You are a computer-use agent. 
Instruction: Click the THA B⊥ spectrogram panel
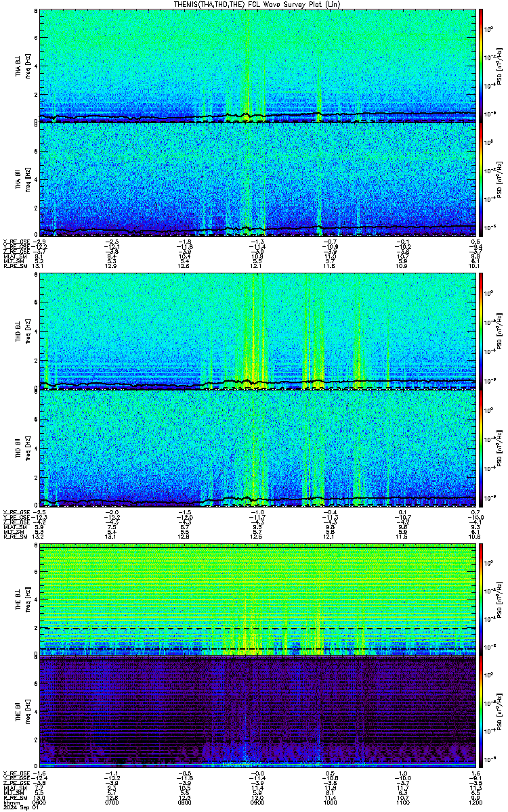tap(257, 66)
